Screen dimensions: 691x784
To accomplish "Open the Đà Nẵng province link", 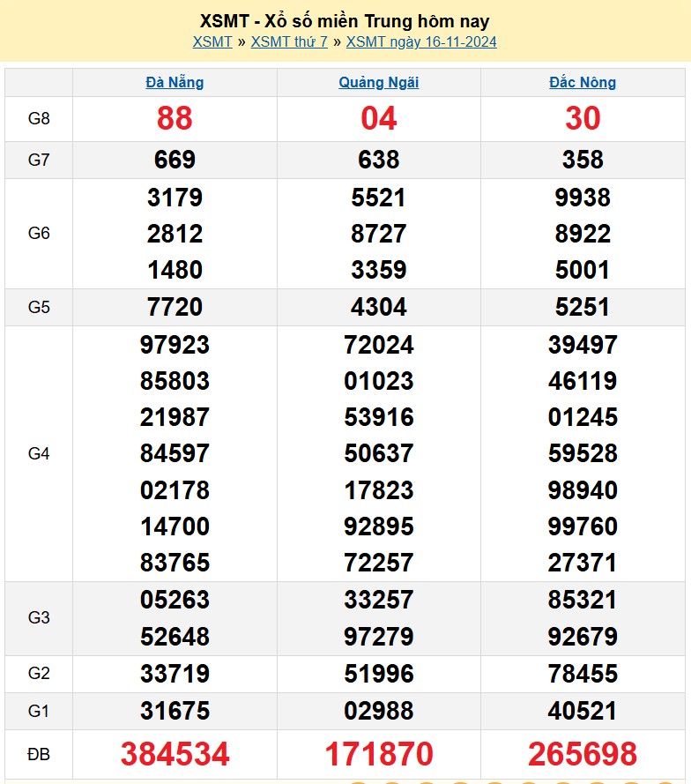I will click(175, 82).
